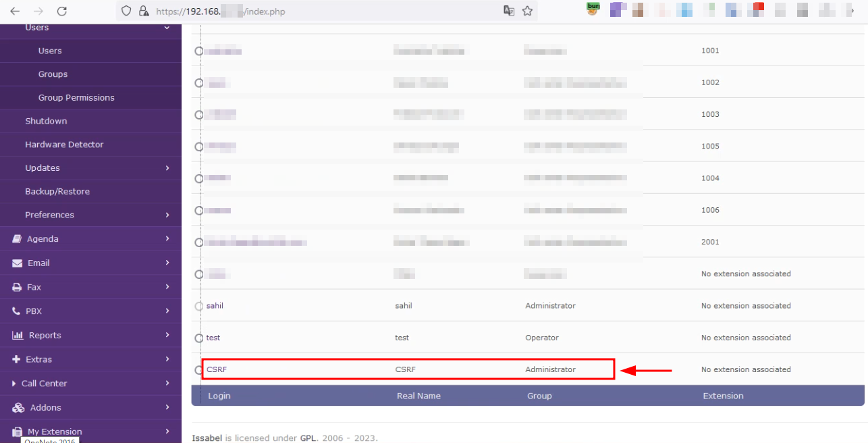Follow the Issabel link in footer
Screen dimensions: 868x443
pyautogui.click(x=207, y=438)
